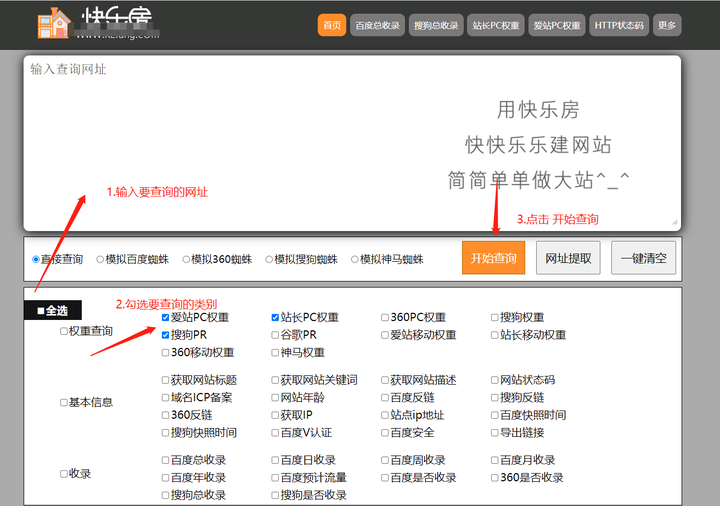
Task: Check the 搜狗快照时间 checkbox
Action: coord(165,433)
